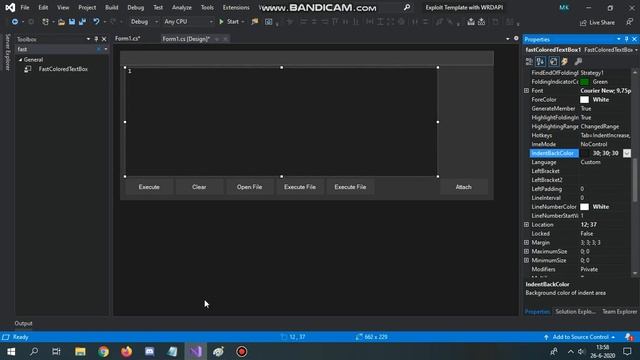
Task: Open Discord from the taskbar
Action: 149,351
